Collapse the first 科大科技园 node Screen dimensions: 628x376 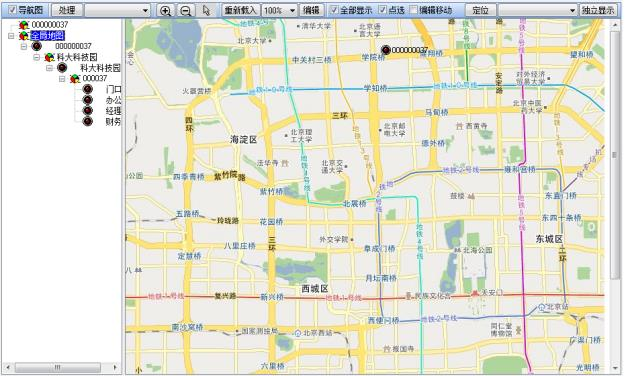pos(37,57)
